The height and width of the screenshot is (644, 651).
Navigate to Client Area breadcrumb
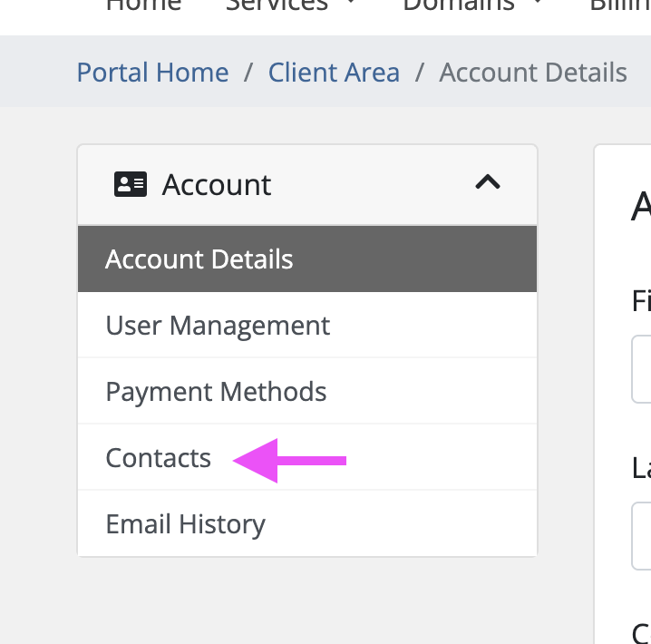pyautogui.click(x=334, y=73)
